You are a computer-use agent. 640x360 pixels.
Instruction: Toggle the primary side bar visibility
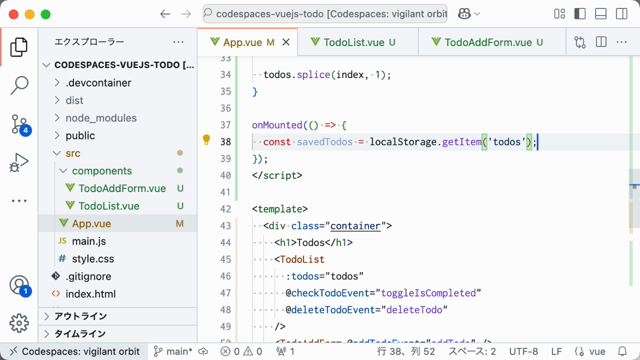[580, 14]
